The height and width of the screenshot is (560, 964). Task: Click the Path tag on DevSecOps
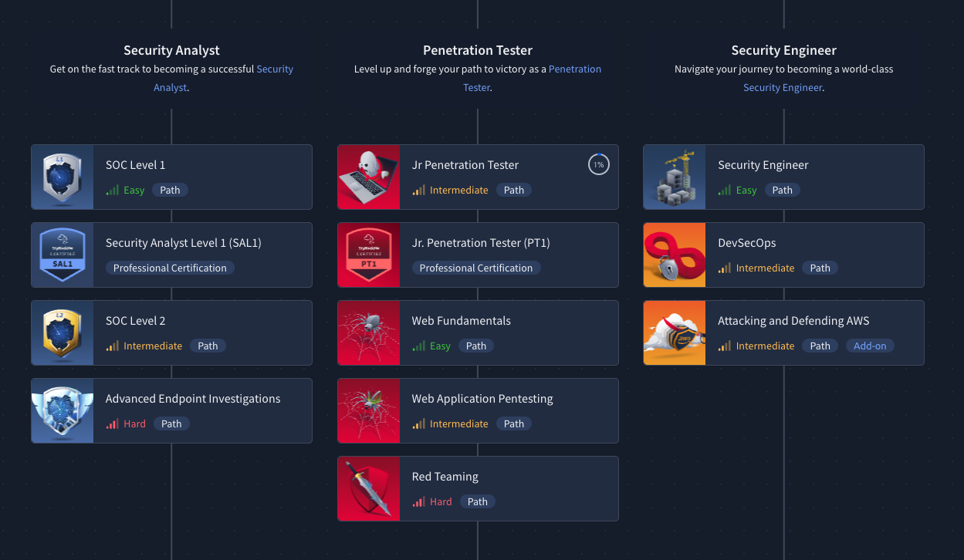(x=820, y=268)
